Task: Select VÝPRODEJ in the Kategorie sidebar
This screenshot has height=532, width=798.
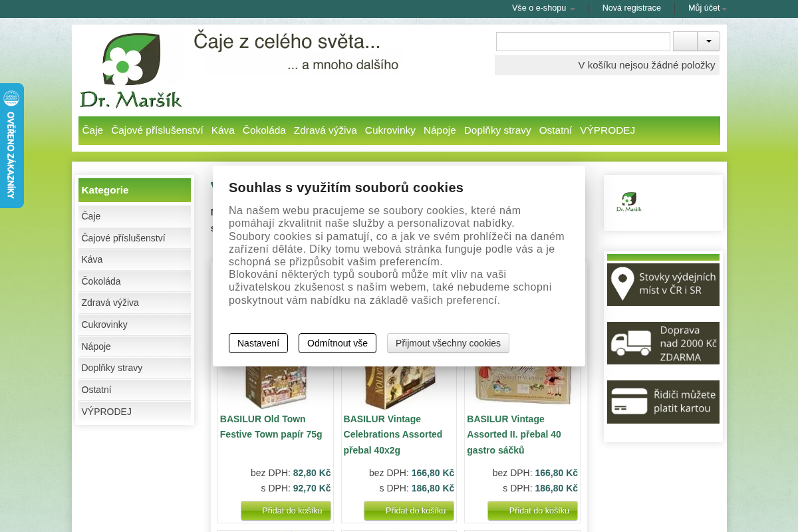Action: 134,412
